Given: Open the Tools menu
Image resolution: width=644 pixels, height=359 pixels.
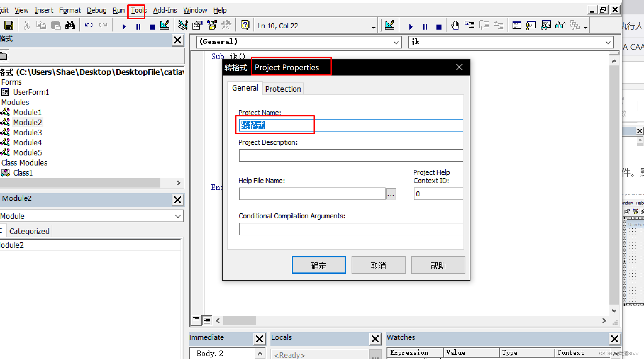Looking at the screenshot, I should coord(138,10).
